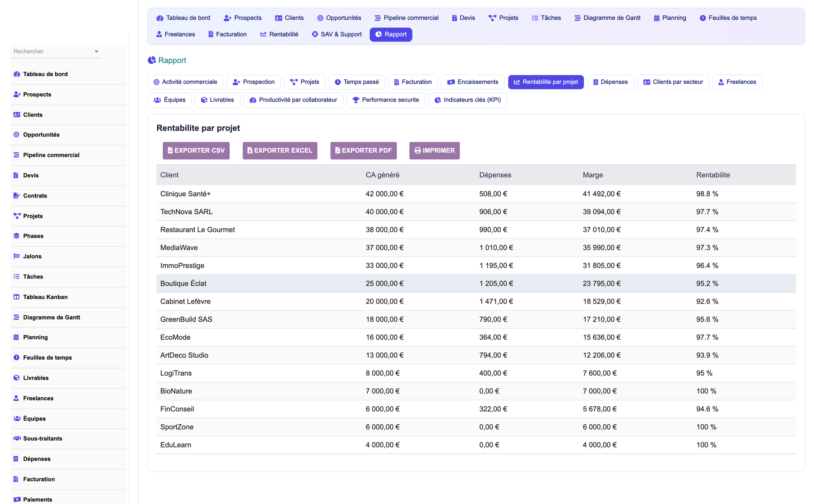
Task: Click the box icon beside sidebar Livrables
Action: (17, 378)
